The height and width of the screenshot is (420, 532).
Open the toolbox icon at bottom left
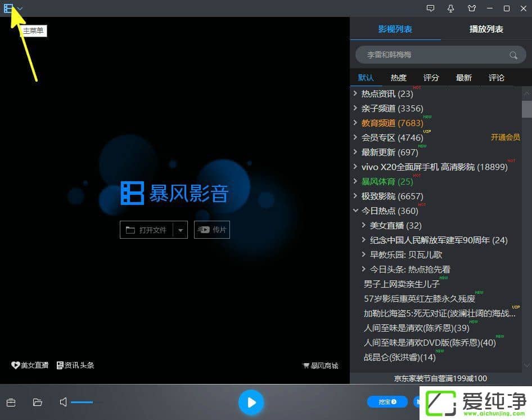(11, 402)
